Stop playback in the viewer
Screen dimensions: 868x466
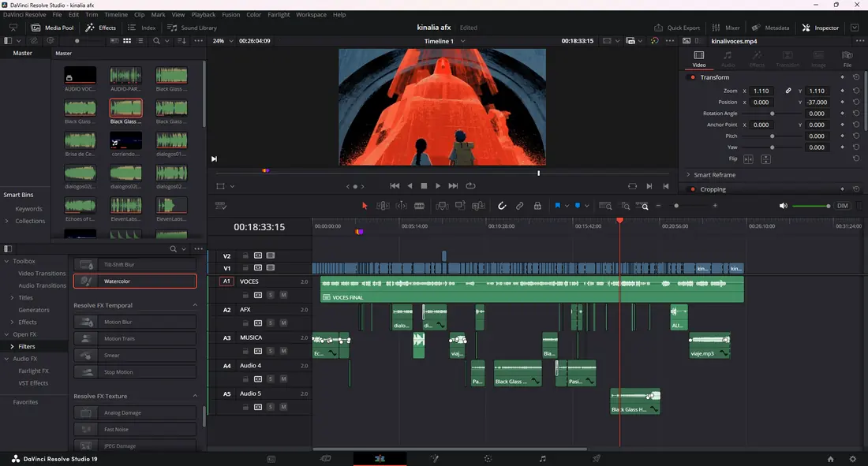(x=424, y=186)
